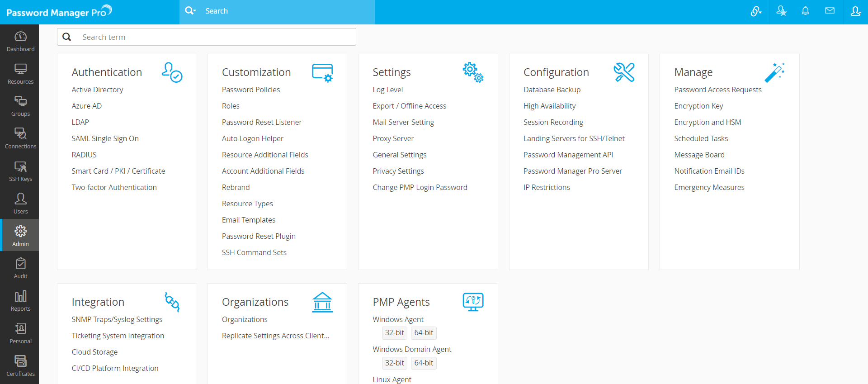The image size is (868, 384).
Task: Open SNMP Traps/Syslog Settings
Action: [x=117, y=319]
